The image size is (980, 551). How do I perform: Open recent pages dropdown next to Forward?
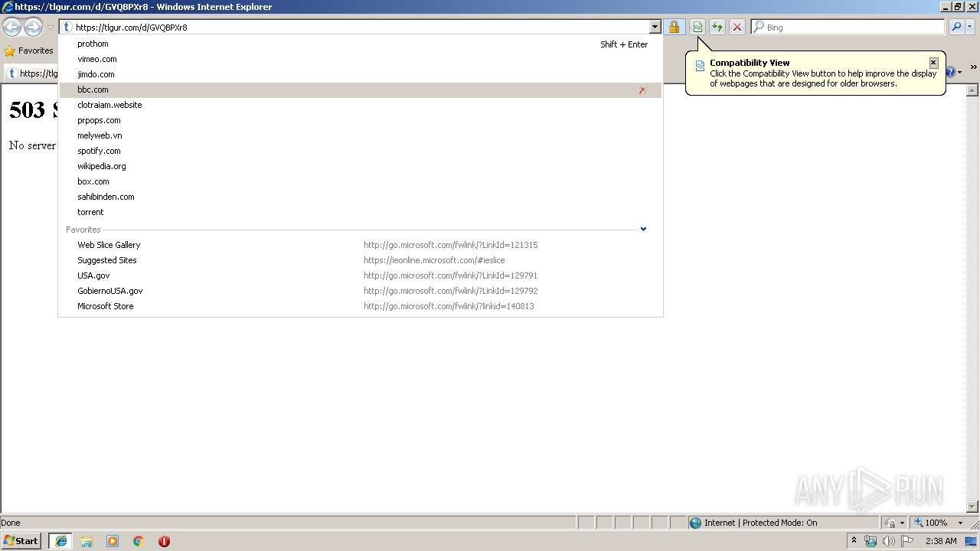point(50,28)
